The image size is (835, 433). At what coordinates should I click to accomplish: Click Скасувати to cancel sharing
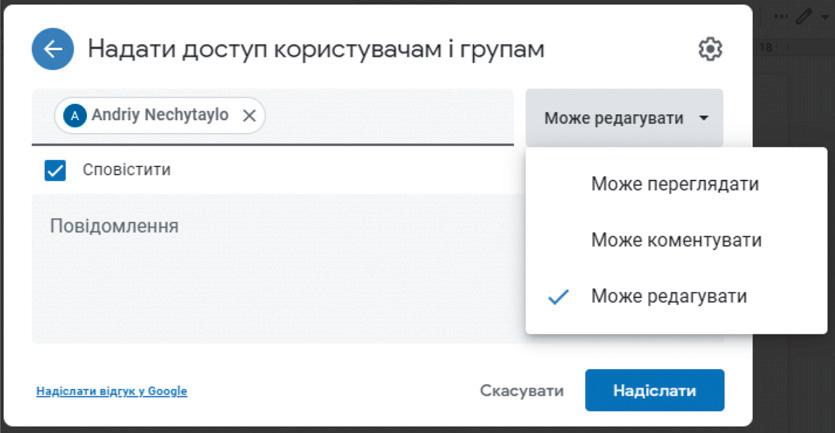[521, 391]
